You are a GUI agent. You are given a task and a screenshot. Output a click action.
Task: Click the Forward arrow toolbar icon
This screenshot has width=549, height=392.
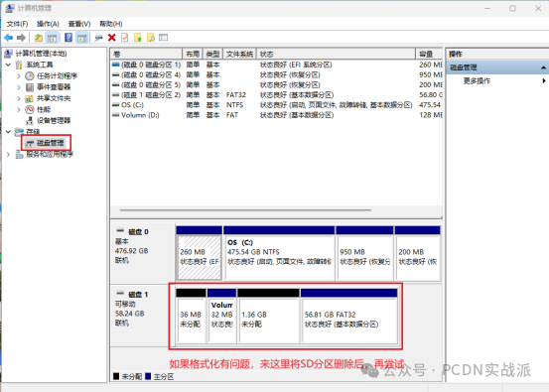22,38
